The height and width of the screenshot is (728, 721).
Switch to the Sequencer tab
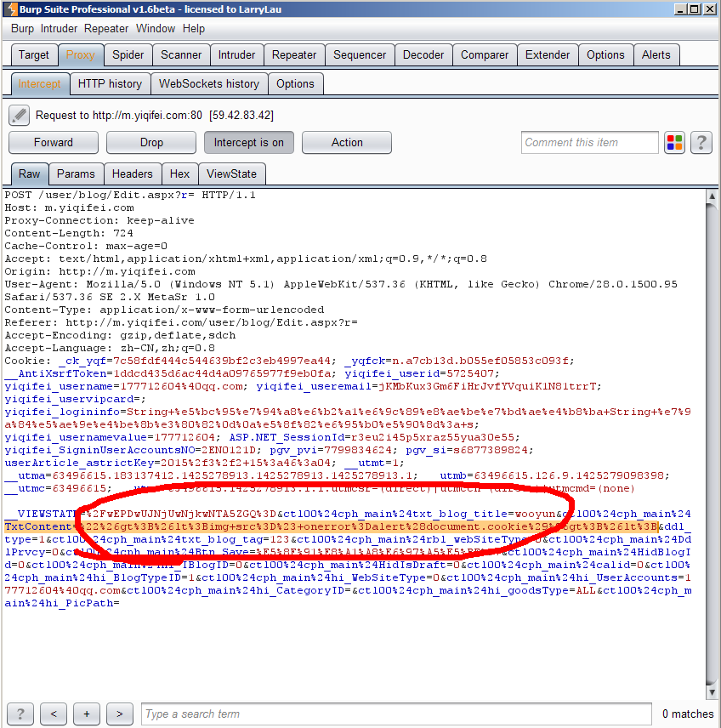pyautogui.click(x=360, y=54)
